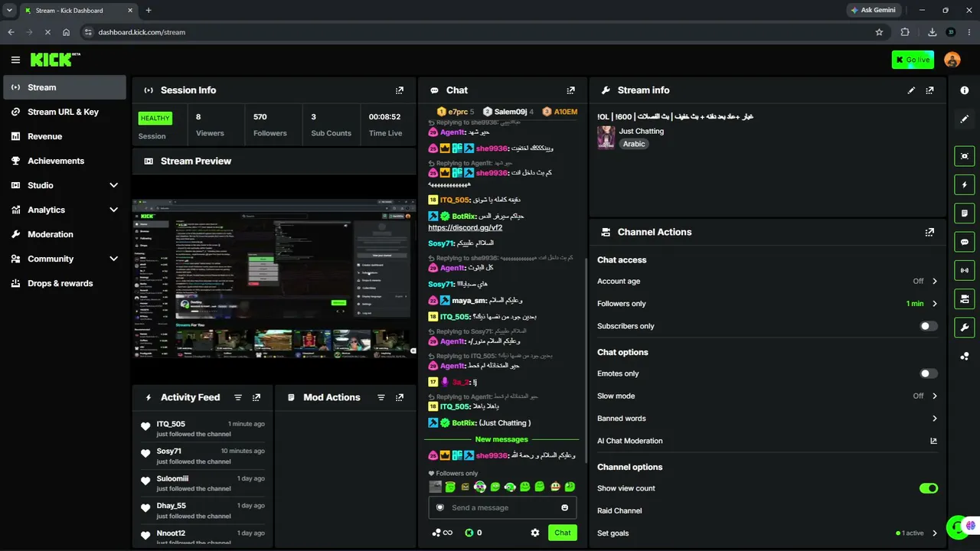
Task: Focus the Send a message field
Action: click(502, 507)
